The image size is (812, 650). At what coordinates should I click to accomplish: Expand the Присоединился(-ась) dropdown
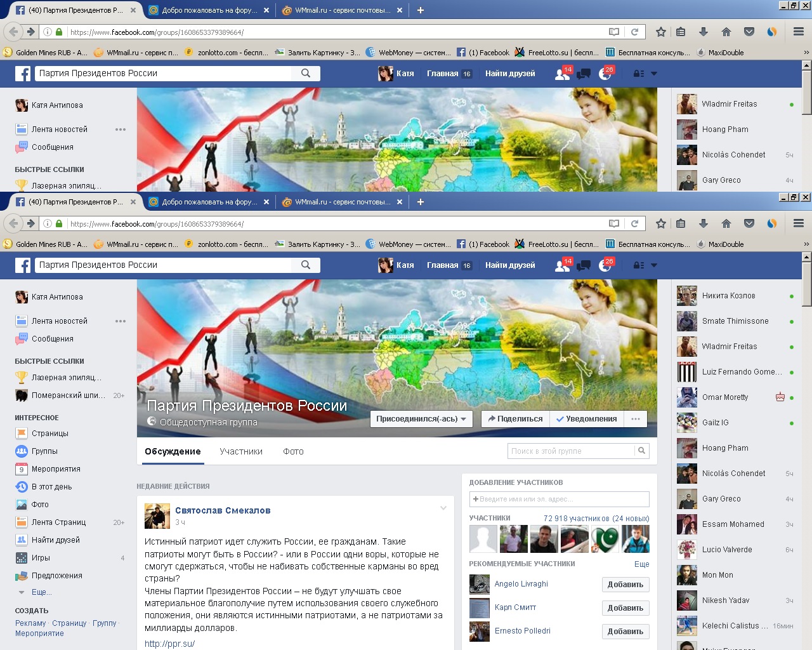click(x=421, y=419)
